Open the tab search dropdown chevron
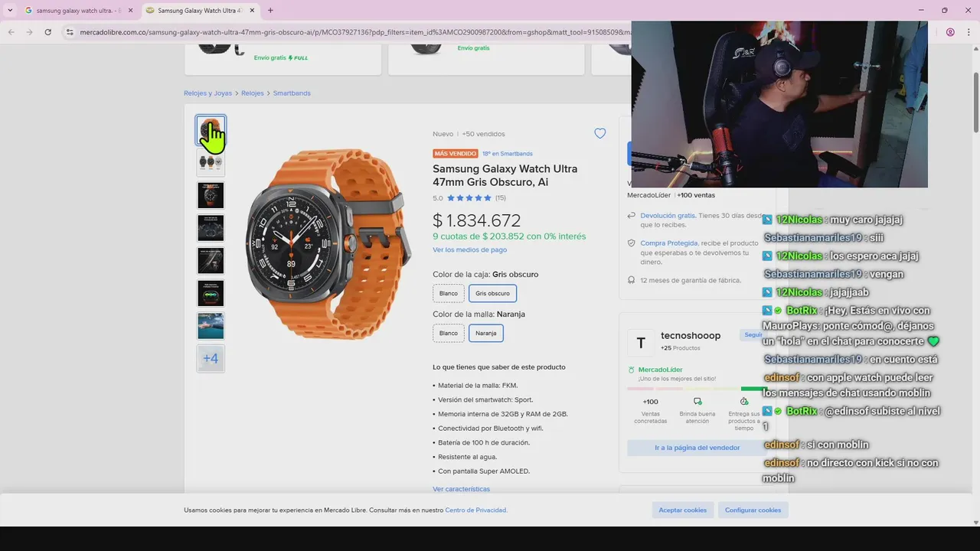Image resolution: width=980 pixels, height=551 pixels. click(x=10, y=11)
